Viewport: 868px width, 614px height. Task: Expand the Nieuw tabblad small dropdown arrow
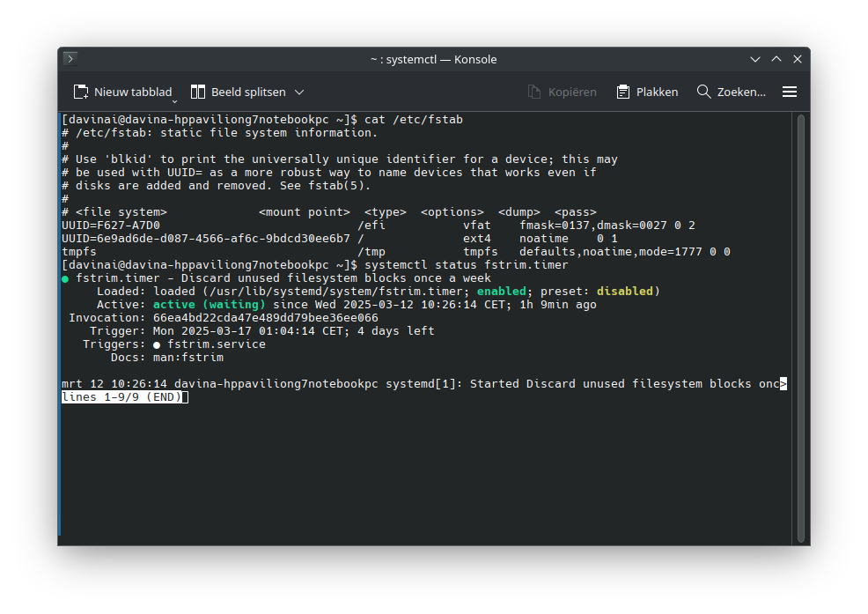click(x=174, y=101)
